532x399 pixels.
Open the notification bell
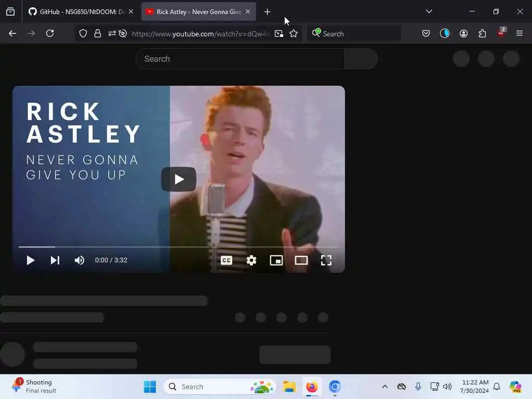click(497, 387)
